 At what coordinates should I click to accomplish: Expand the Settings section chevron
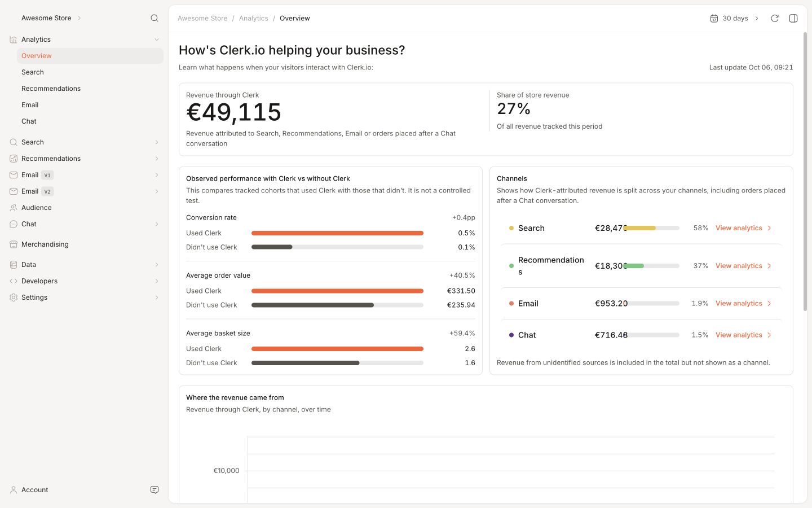tap(157, 297)
